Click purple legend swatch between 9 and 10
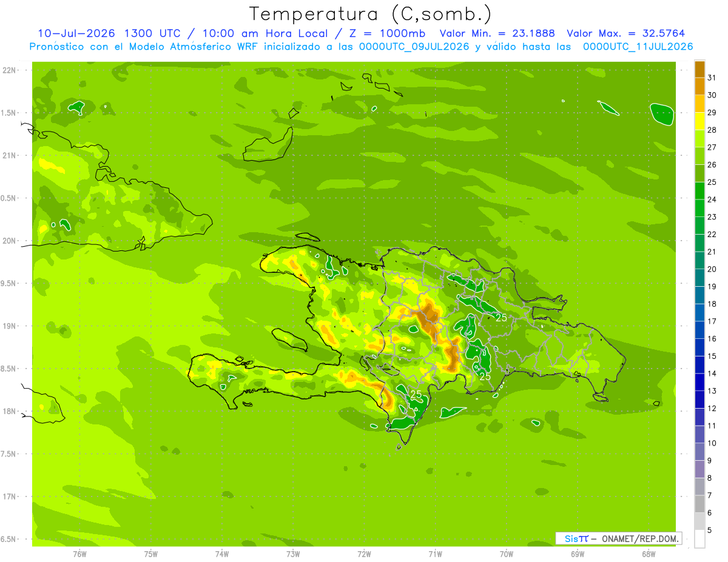Viewport: 728px width, 562px height. click(x=699, y=452)
